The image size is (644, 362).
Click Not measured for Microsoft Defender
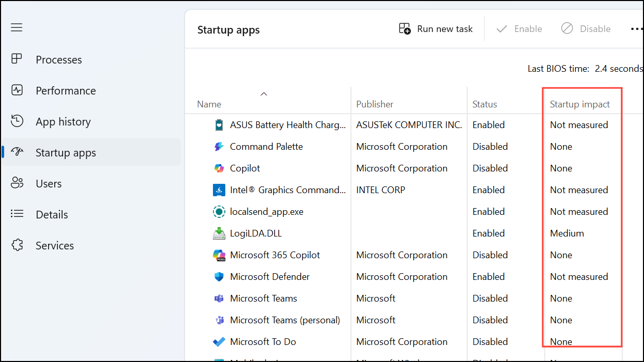click(579, 277)
